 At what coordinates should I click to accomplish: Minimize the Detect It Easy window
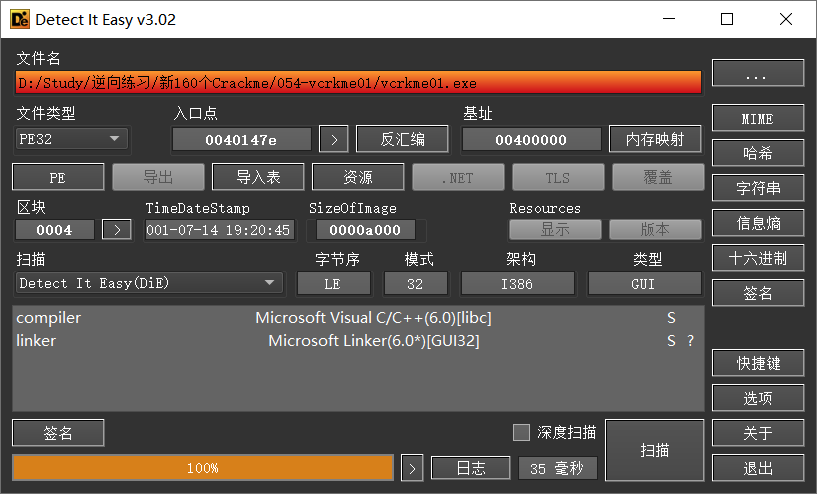tap(669, 19)
